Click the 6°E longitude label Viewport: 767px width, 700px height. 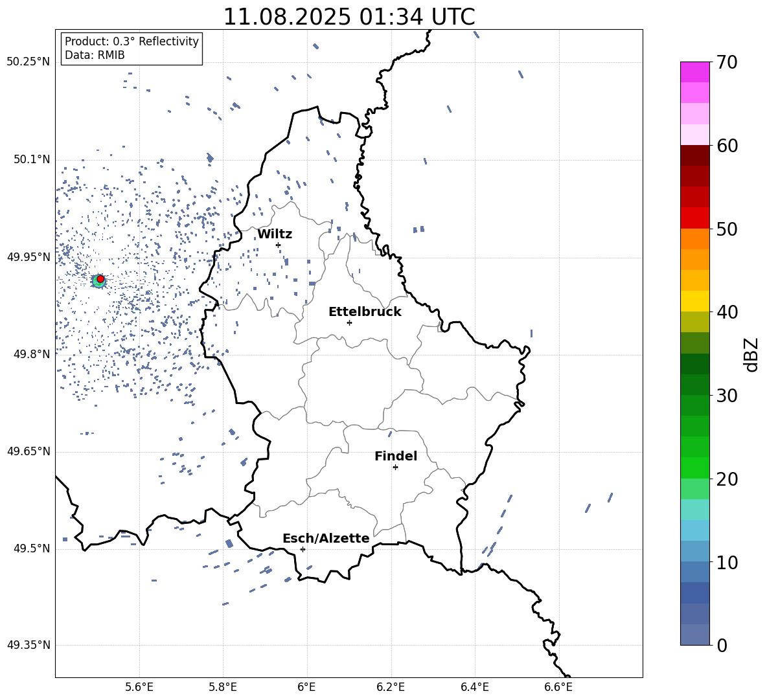click(306, 687)
